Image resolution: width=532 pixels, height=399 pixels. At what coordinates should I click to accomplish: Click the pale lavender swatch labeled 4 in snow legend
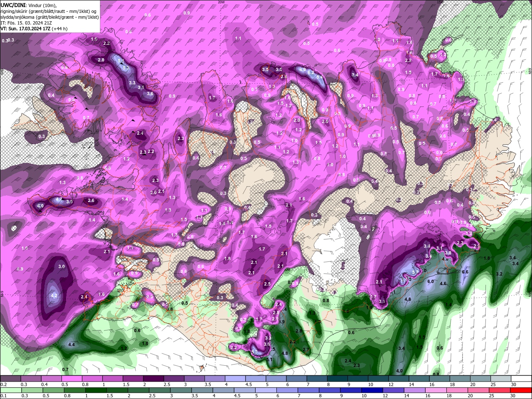(235, 378)
